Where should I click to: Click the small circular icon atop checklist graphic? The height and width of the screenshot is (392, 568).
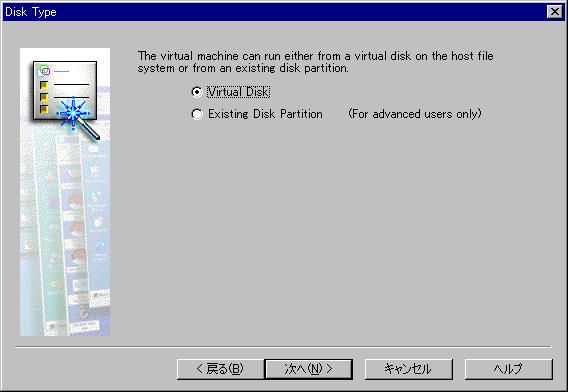tap(45, 71)
